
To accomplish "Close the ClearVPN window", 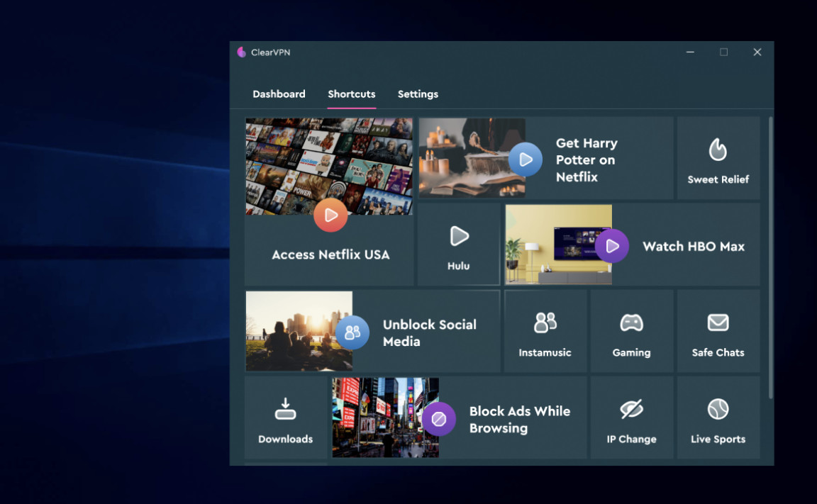I will coord(757,52).
